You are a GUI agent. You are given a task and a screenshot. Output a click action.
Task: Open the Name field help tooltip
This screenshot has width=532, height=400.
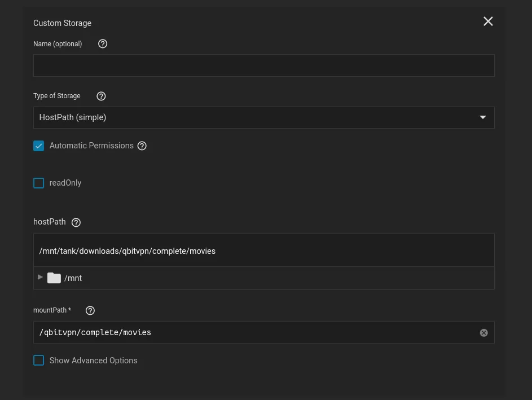click(103, 43)
